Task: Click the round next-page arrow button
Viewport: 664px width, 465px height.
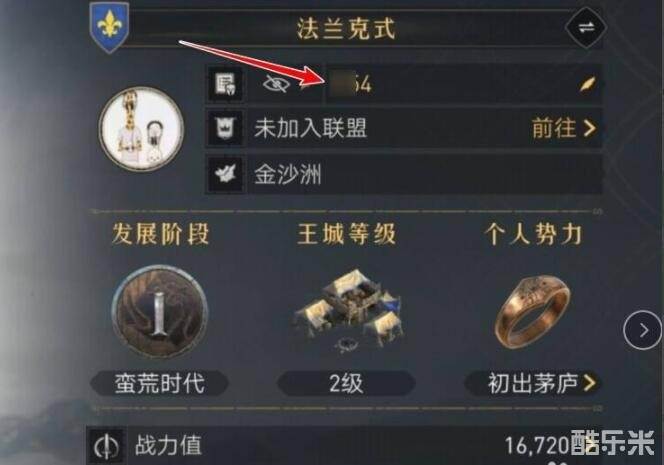Action: click(x=643, y=330)
